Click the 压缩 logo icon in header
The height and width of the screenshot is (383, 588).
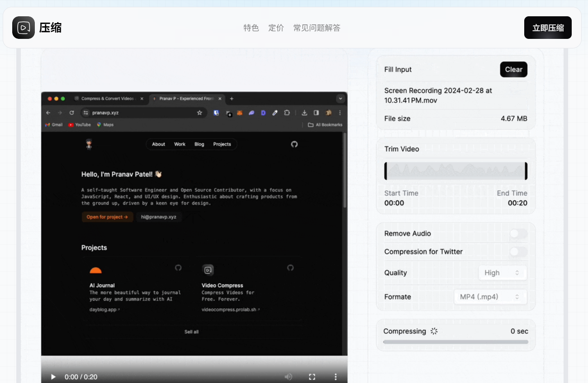coord(24,28)
